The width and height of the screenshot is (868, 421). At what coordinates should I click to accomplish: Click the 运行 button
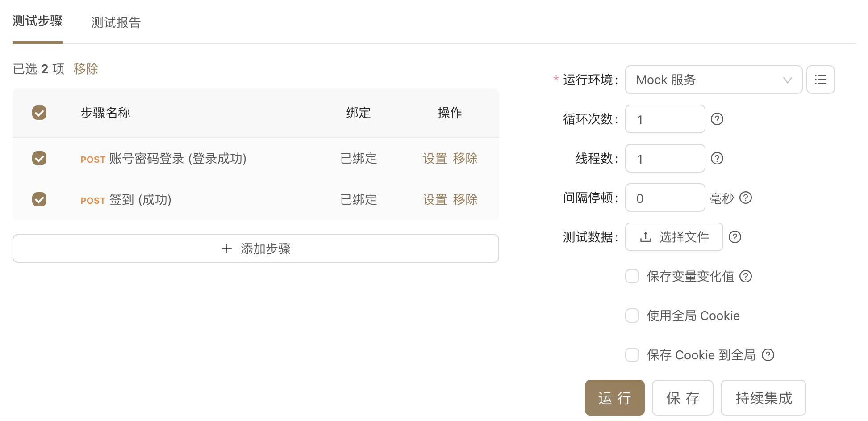click(614, 398)
